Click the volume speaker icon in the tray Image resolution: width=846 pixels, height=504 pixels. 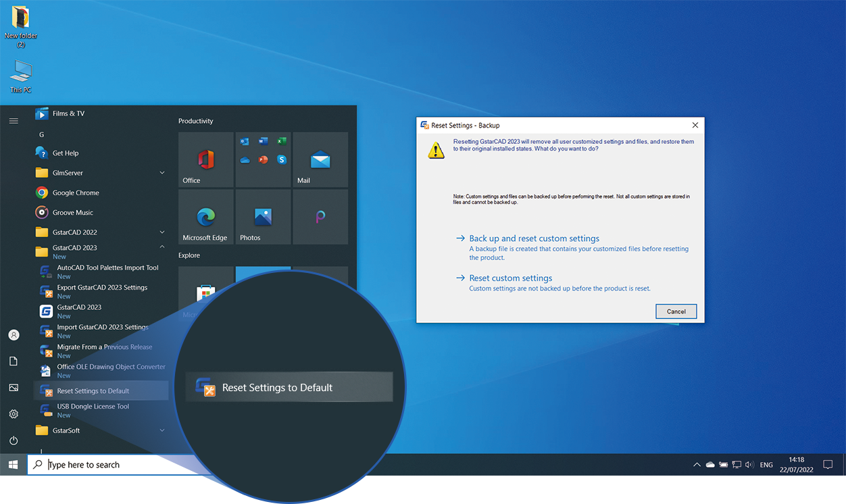click(749, 465)
